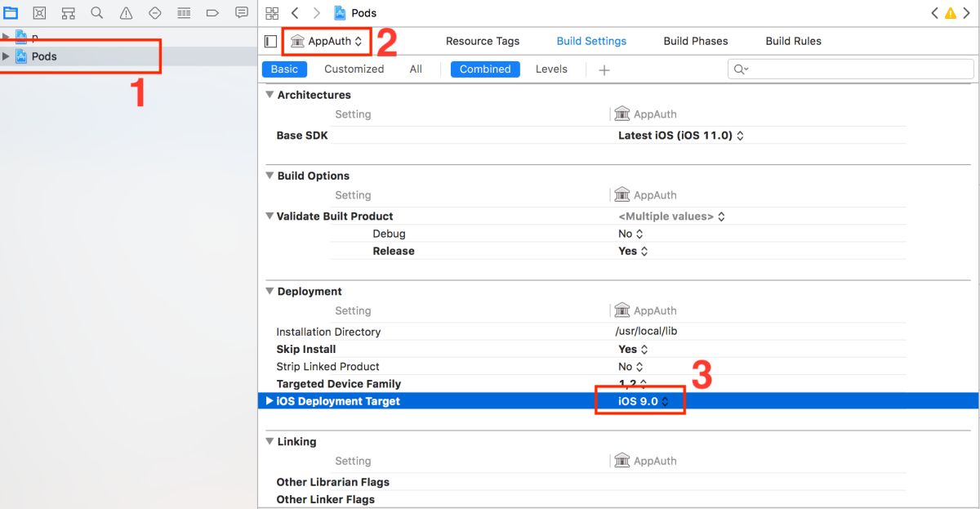Go forward with the right chevron

pos(316,13)
